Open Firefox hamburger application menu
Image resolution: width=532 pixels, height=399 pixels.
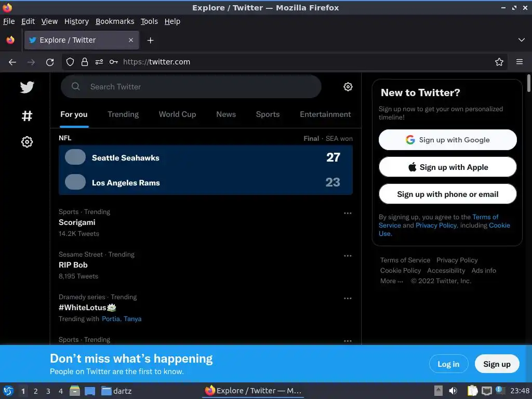(x=520, y=62)
